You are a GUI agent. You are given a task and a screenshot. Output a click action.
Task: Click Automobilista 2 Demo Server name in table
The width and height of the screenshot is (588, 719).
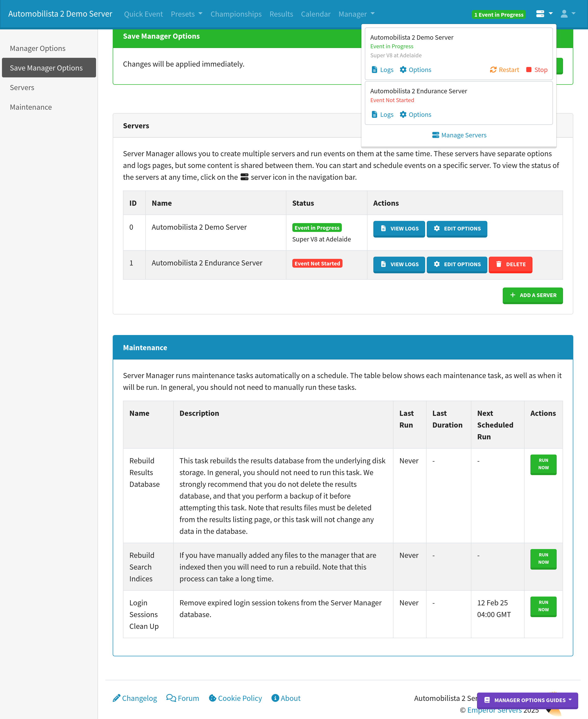(199, 227)
